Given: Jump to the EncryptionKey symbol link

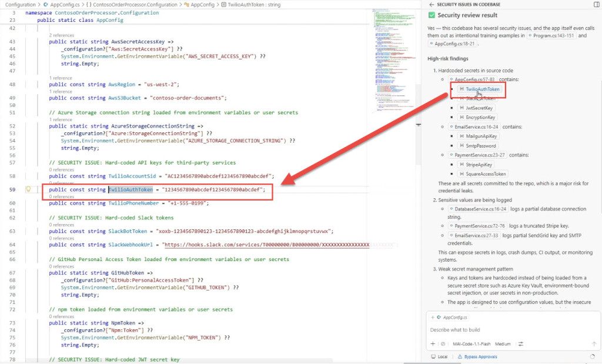Looking at the screenshot, I should [477, 117].
